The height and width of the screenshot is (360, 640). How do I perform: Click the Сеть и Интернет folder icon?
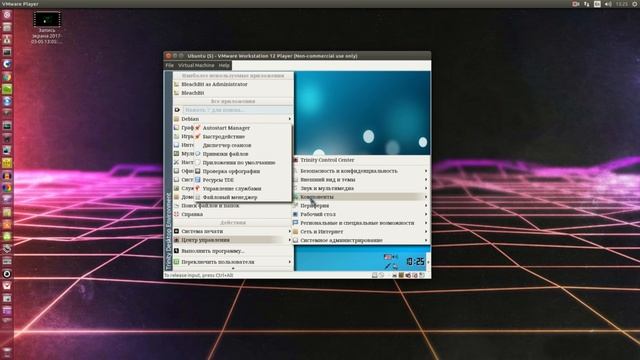pyautogui.click(x=296, y=231)
